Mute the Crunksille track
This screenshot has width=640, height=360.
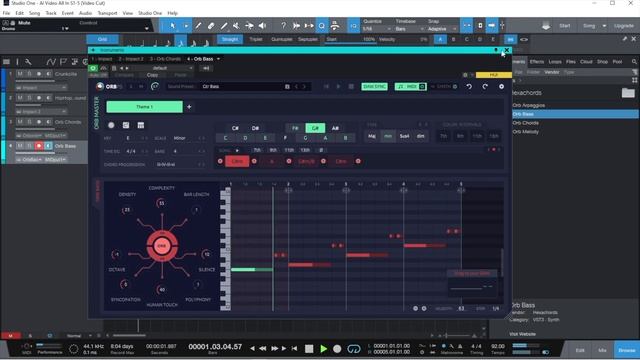20,74
